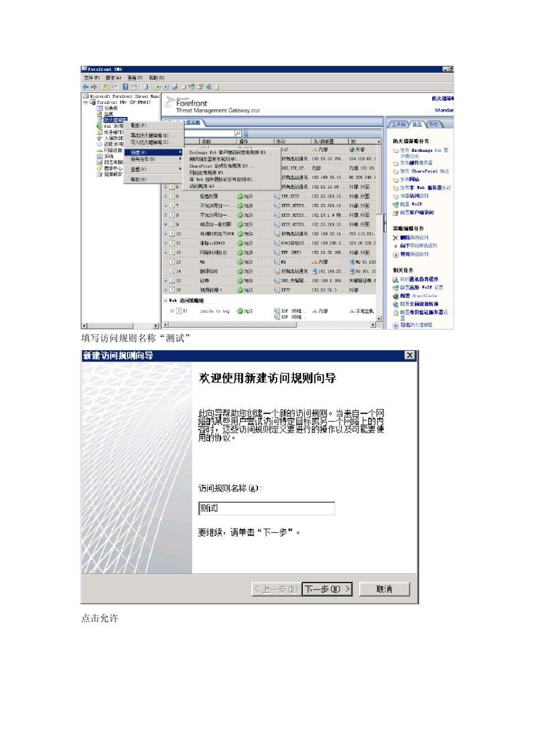Choose 导出防火墙策略 in context menu
This screenshot has width=534, height=756.
point(153,136)
